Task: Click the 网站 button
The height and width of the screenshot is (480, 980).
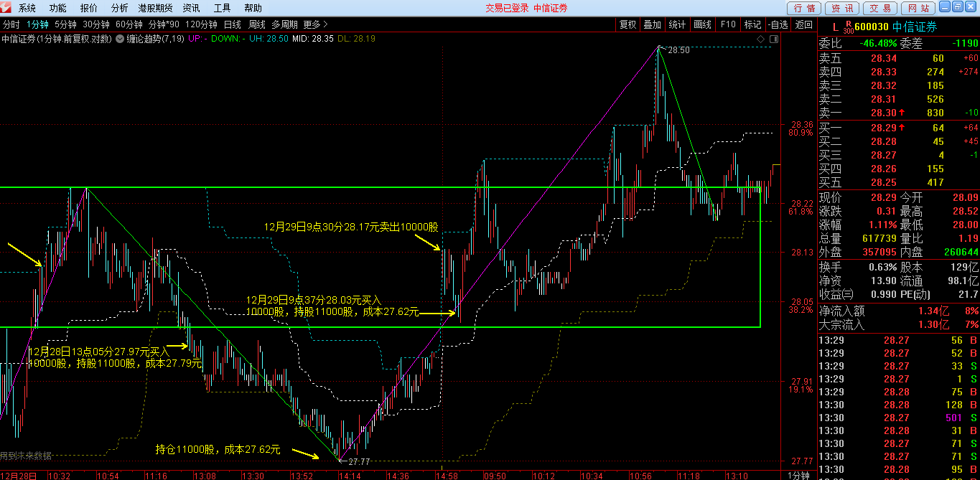Action: pos(918,8)
